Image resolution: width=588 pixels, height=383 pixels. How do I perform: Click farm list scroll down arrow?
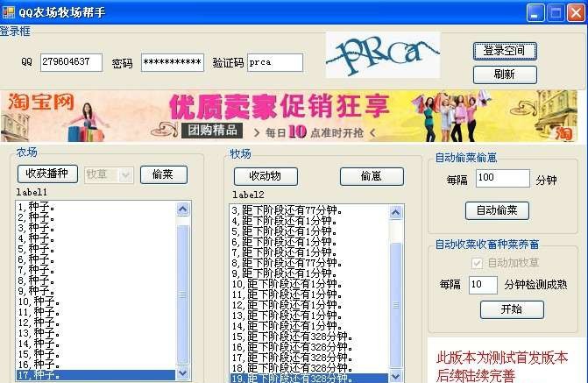183,372
